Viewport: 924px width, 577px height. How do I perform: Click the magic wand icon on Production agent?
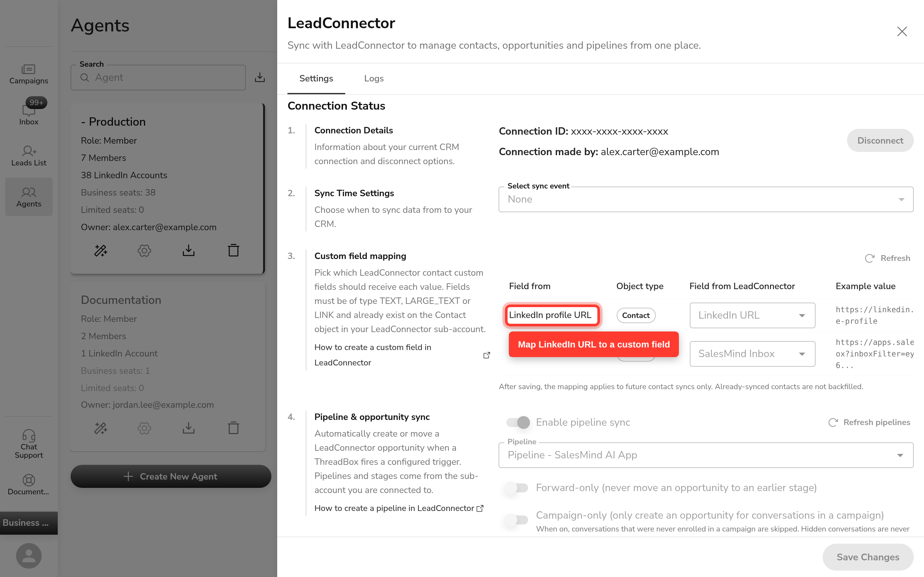(x=101, y=250)
